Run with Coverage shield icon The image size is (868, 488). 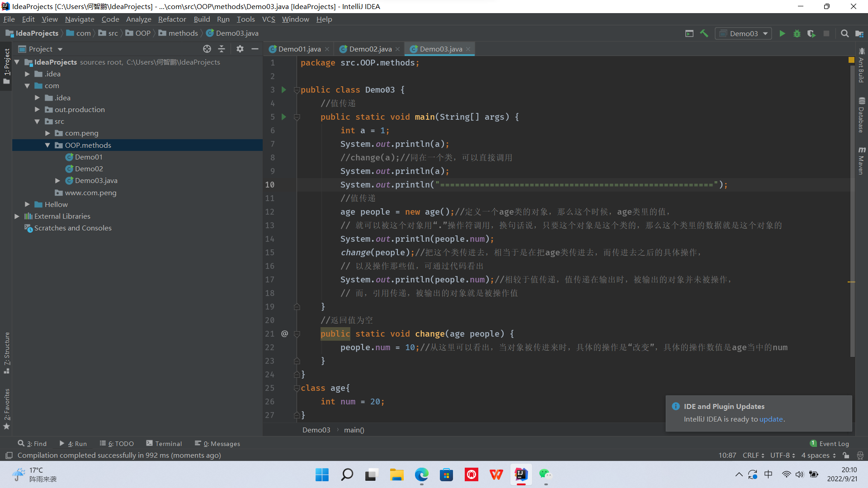[x=811, y=33]
